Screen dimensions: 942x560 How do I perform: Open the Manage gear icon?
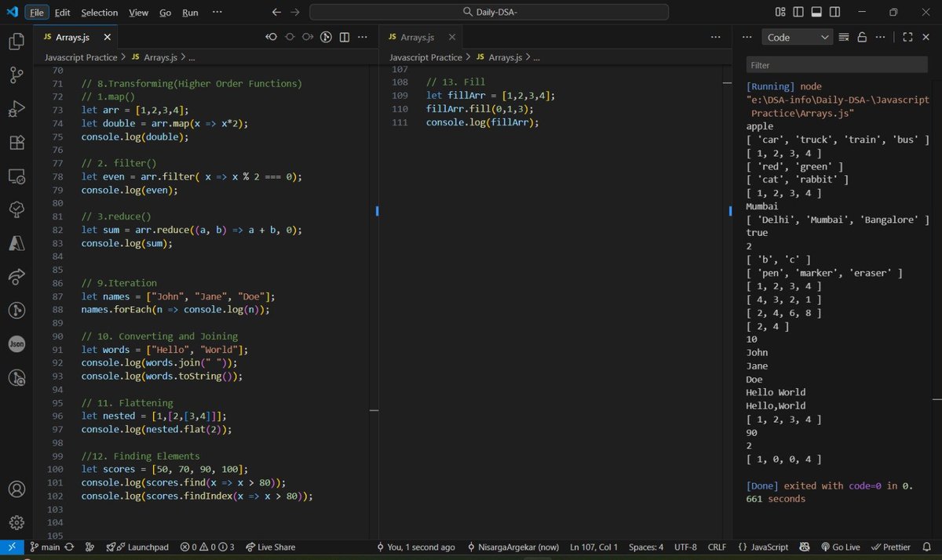point(16,523)
